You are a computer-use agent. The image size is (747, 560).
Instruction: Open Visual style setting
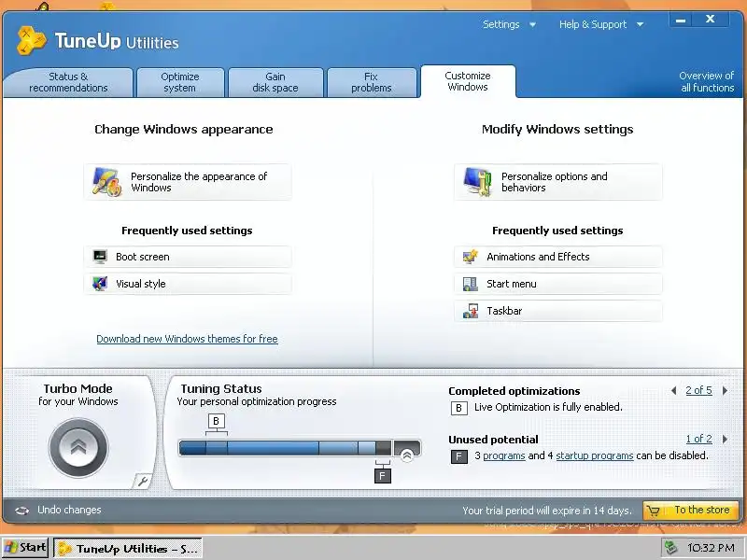(188, 284)
